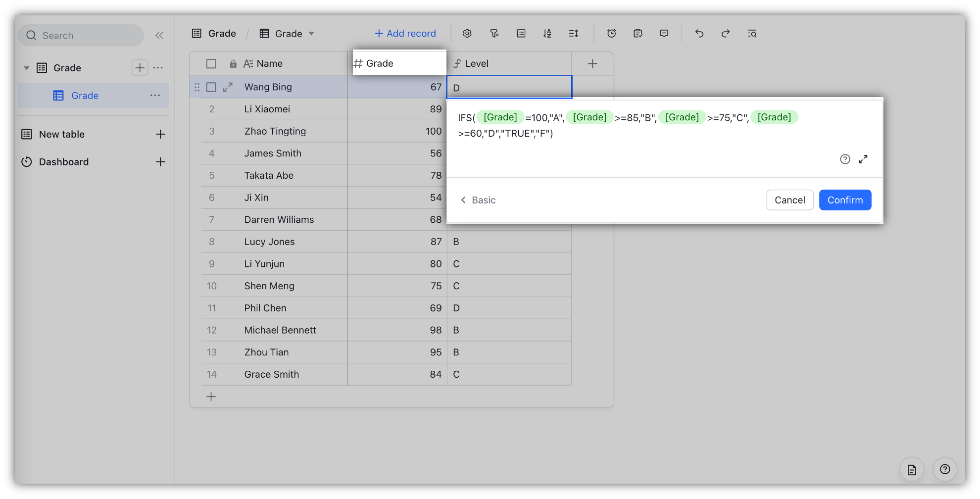Viewport: 980px width, 499px height.
Task: Click the redo arrow icon
Action: [726, 34]
